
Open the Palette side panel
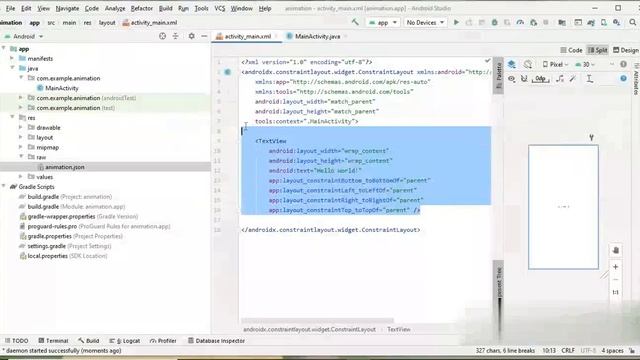(x=498, y=76)
